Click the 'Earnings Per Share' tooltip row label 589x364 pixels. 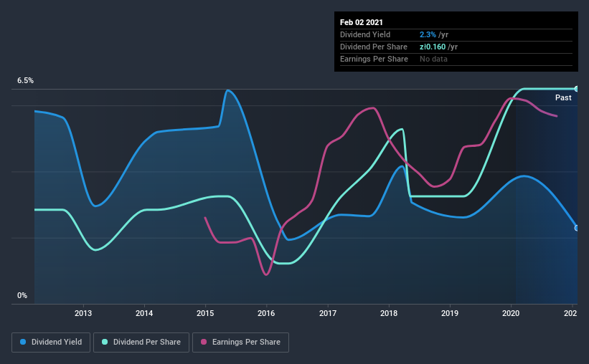point(374,59)
